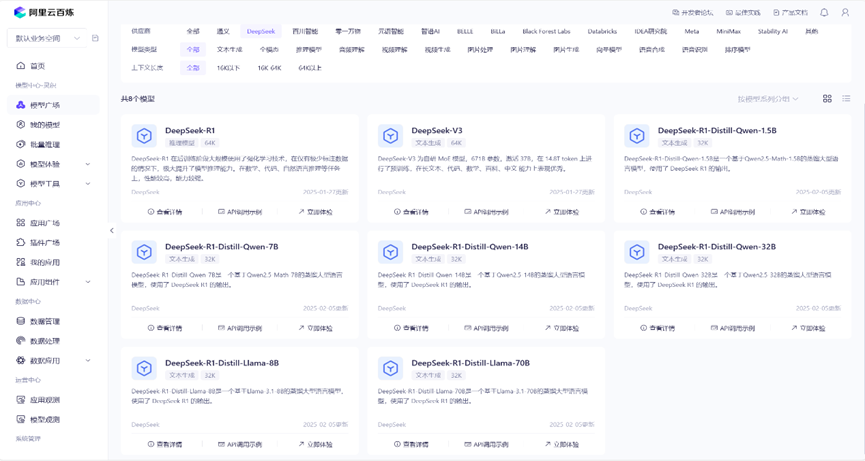Click API调用示例 on the DeepSeek-V3 card
Image resolution: width=865 pixels, height=461 pixels.
pyautogui.click(x=487, y=212)
